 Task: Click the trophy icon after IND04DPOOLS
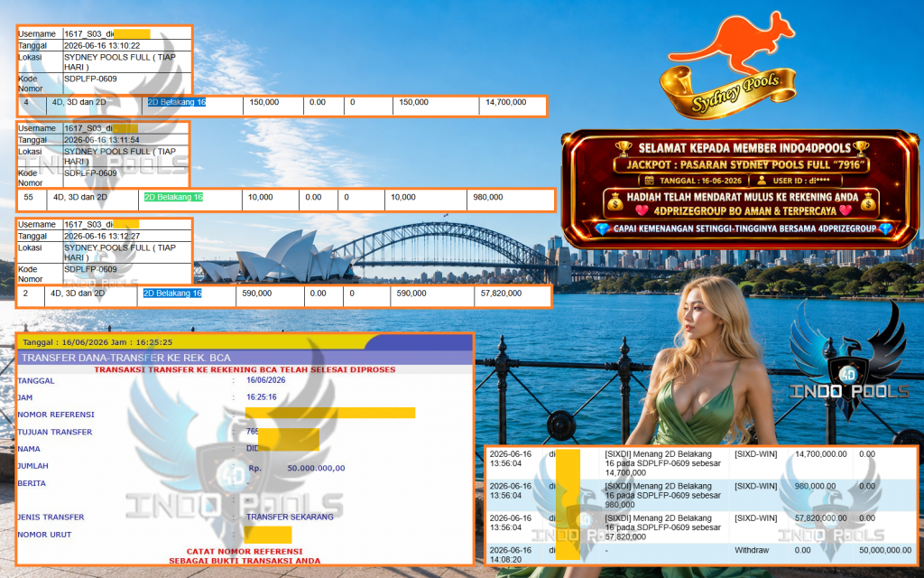(x=861, y=147)
